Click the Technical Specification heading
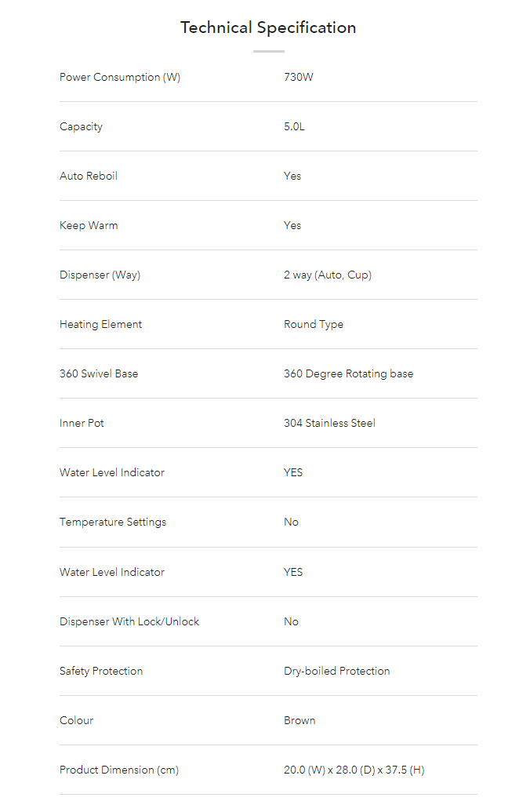519x812 pixels. (268, 27)
